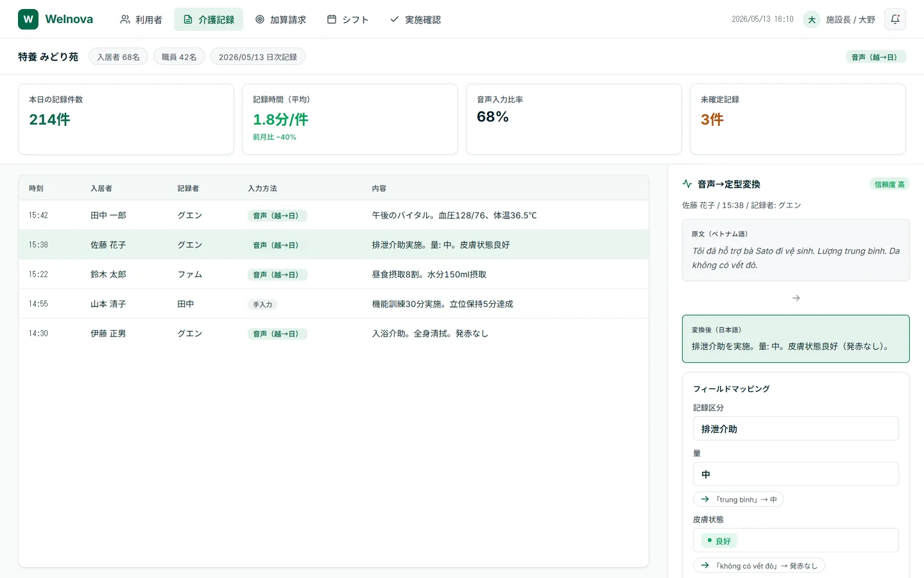Viewport: 924px width, 578px height.
Task: Select the 音声入力比率 68% card
Action: [574, 119]
